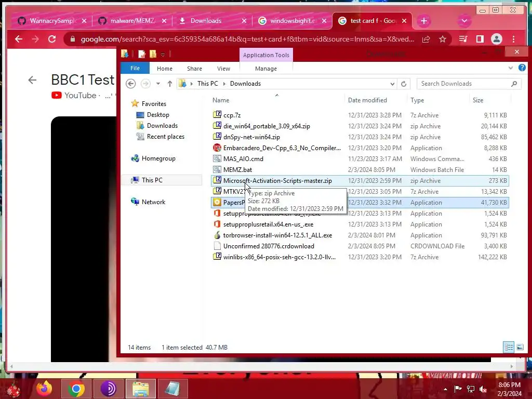Click the Action Center flag tray icon
Viewport: 532px width, 399px height.
pyautogui.click(x=458, y=389)
